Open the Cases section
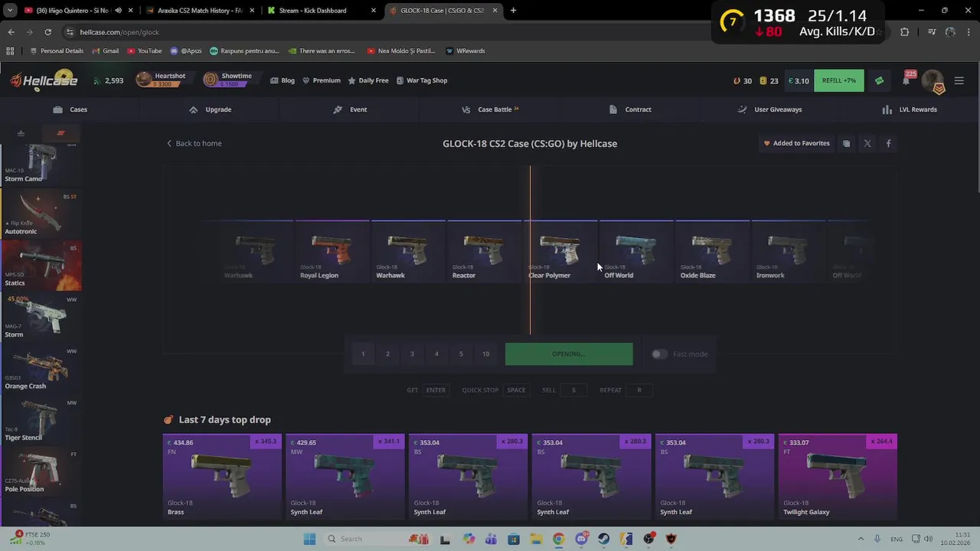This screenshot has width=980, height=551. [x=70, y=109]
